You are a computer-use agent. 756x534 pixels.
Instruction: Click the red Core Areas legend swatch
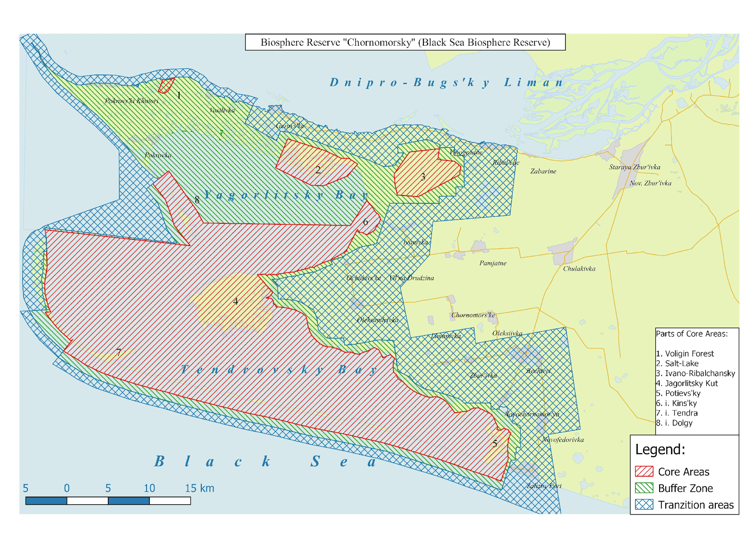(644, 471)
